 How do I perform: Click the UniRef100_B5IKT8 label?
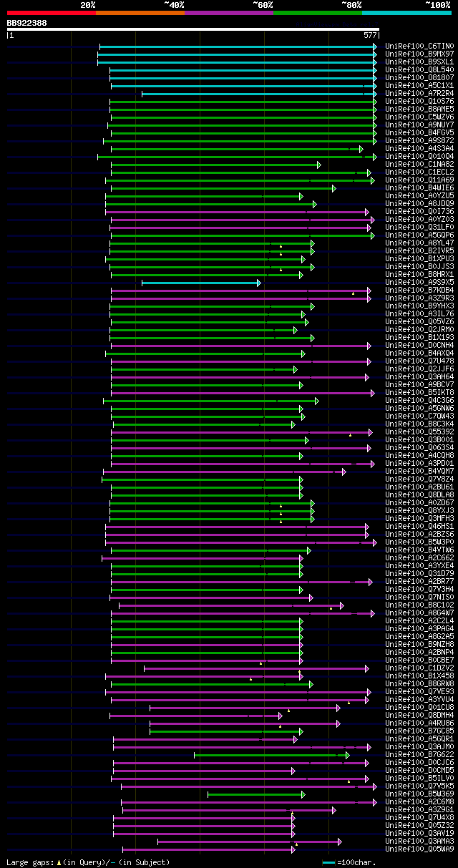[x=419, y=393]
